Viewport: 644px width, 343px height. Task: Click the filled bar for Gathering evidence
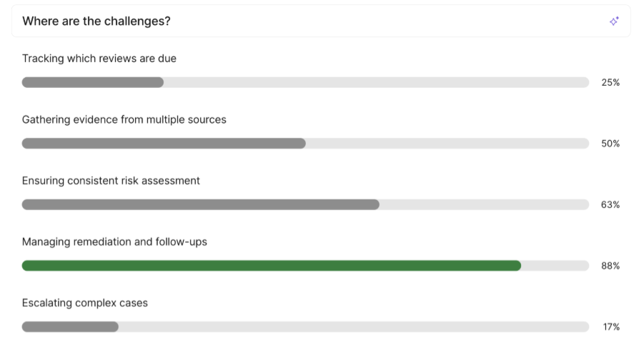[x=164, y=144]
